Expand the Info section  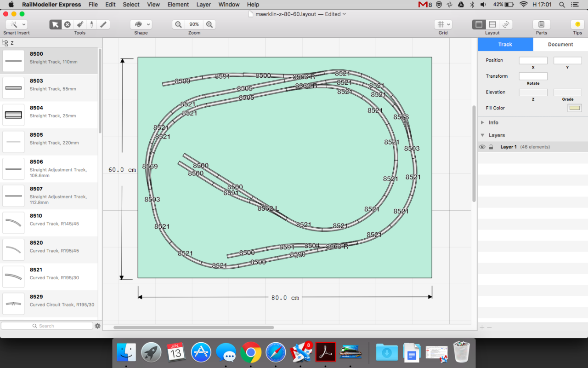[482, 123]
